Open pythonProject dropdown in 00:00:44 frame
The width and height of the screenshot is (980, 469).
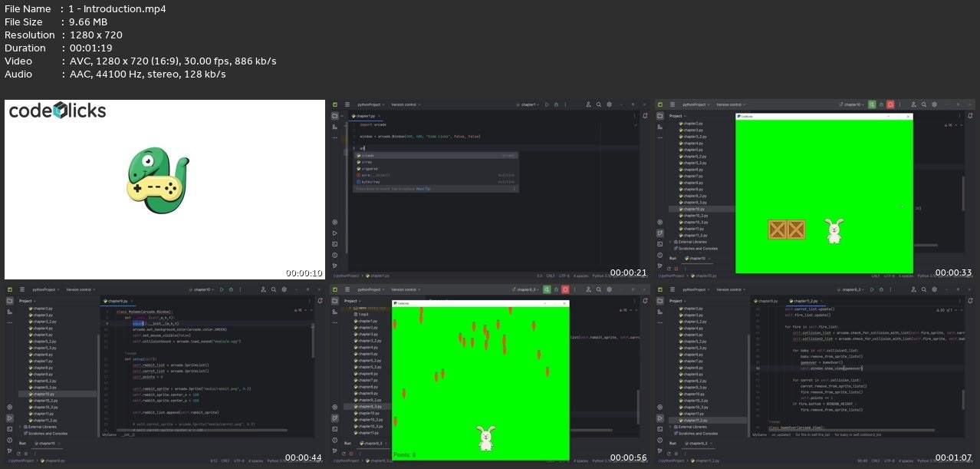[48, 289]
